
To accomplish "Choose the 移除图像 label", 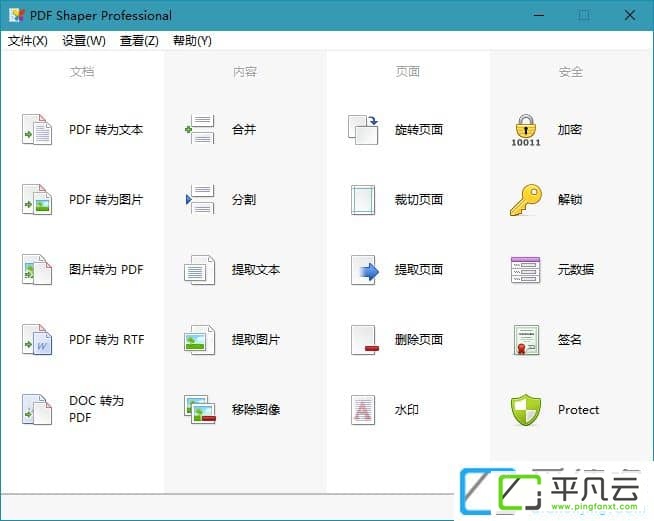I will (256, 410).
